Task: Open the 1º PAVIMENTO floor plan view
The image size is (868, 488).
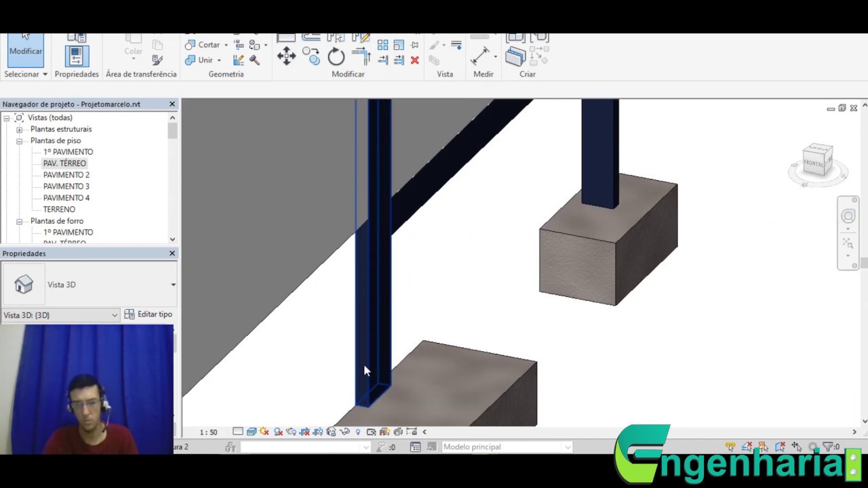Action: [68, 152]
